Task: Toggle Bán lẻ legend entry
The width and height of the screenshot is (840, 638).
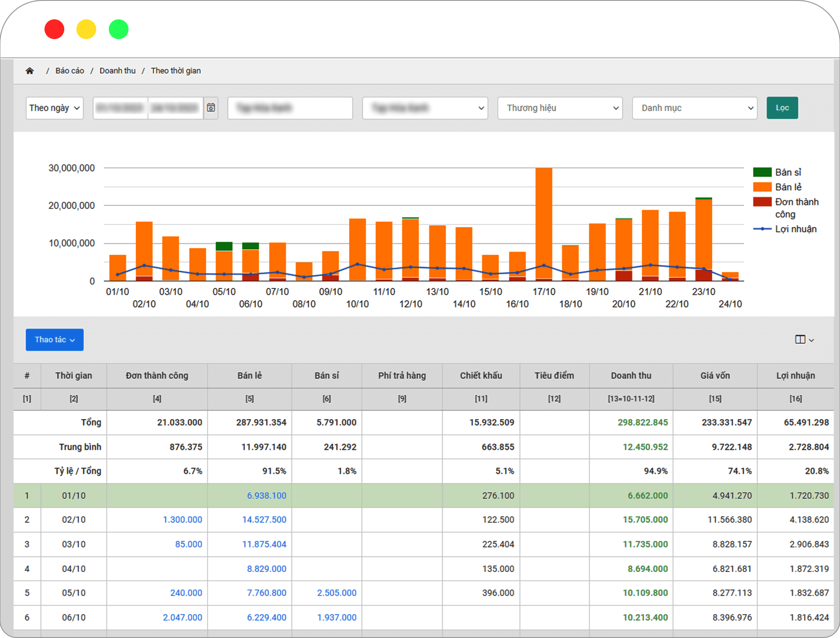Action: point(787,187)
